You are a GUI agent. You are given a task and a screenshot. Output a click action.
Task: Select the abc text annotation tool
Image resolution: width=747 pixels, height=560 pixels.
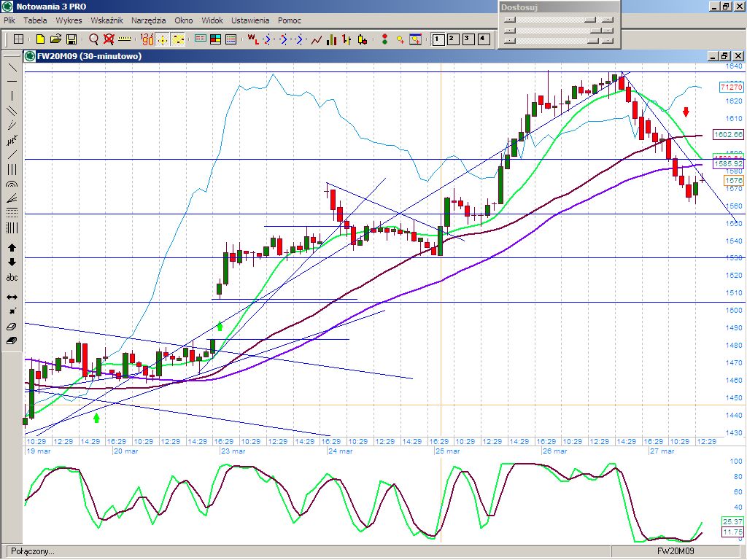pos(12,278)
